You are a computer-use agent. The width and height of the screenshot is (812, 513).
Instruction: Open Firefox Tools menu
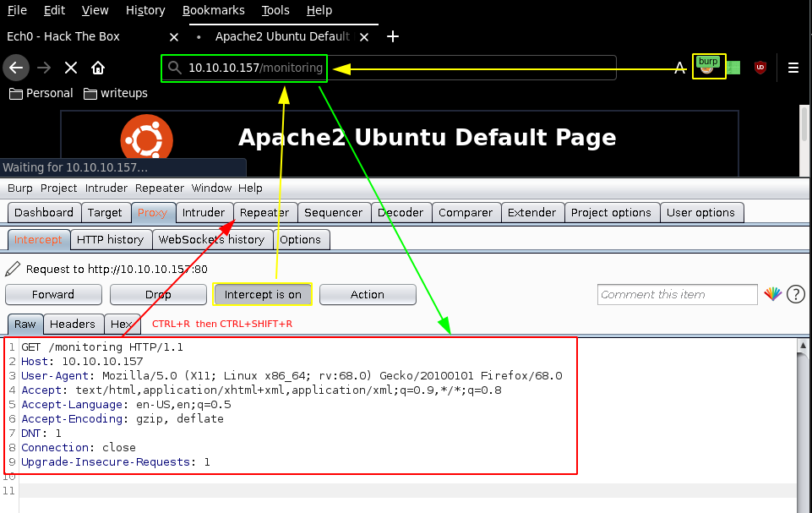pyautogui.click(x=275, y=10)
